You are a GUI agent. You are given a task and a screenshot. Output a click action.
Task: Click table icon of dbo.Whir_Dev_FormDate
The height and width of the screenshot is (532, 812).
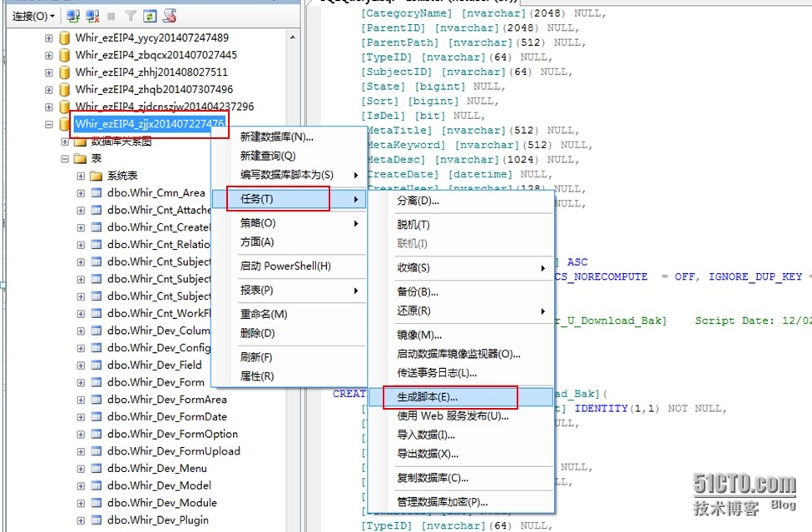click(x=96, y=416)
